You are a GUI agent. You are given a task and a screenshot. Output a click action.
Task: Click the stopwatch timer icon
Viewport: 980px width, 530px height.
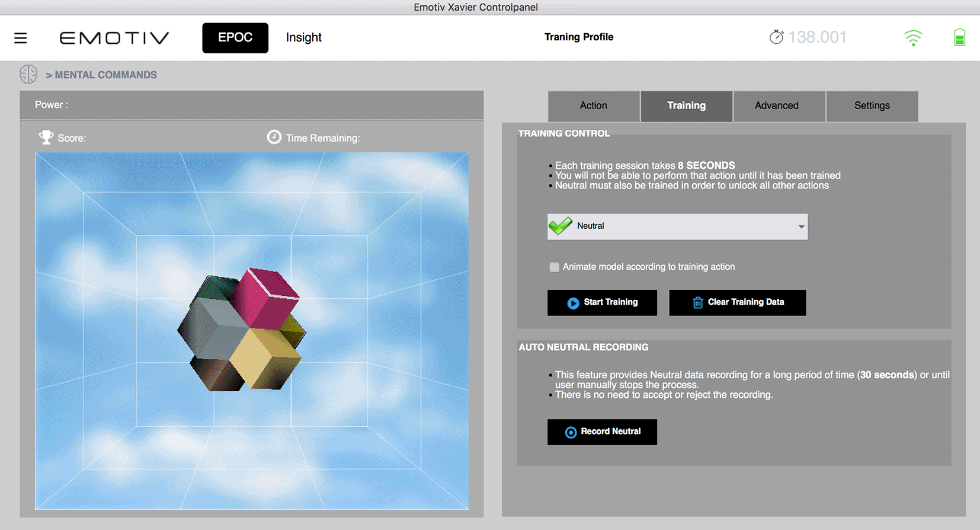776,37
